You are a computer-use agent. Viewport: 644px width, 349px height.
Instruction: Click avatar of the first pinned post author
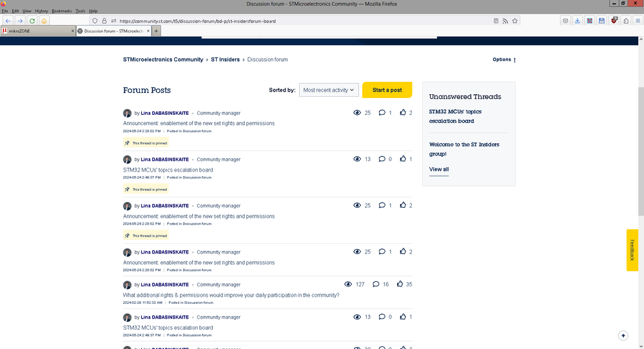128,113
